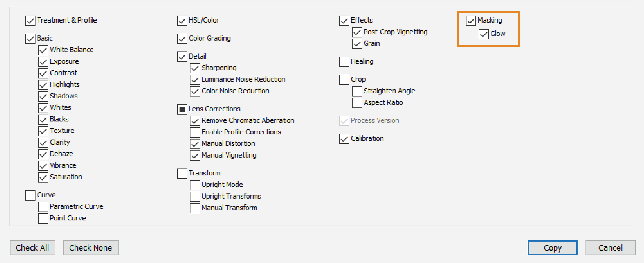Click the Check All button
This screenshot has height=263, width=644.
pyautogui.click(x=32, y=248)
